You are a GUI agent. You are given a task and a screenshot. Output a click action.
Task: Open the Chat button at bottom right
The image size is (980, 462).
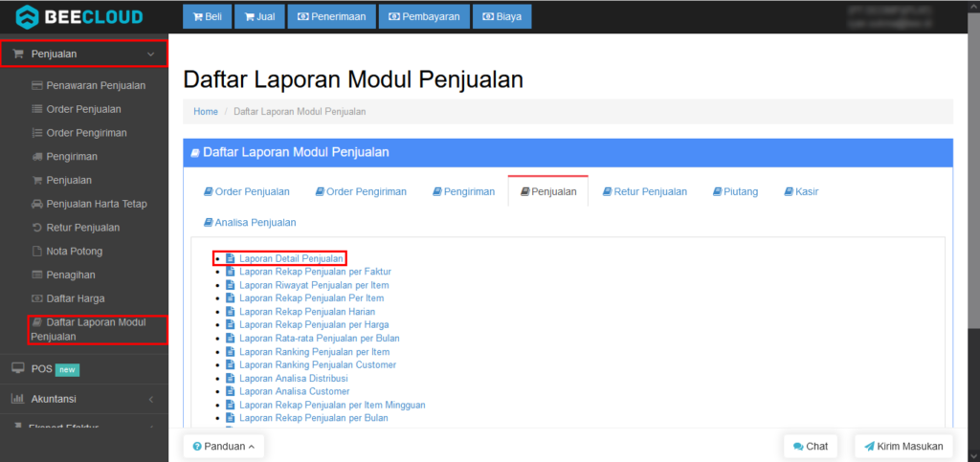point(810,446)
